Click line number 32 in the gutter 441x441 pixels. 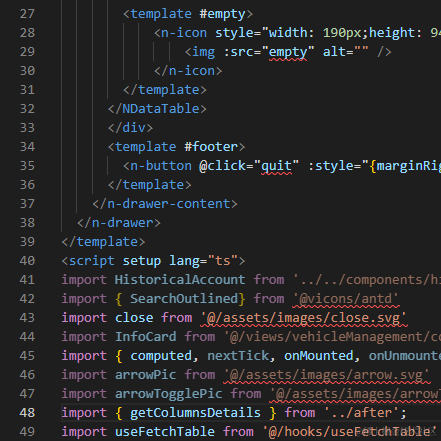pyautogui.click(x=27, y=109)
